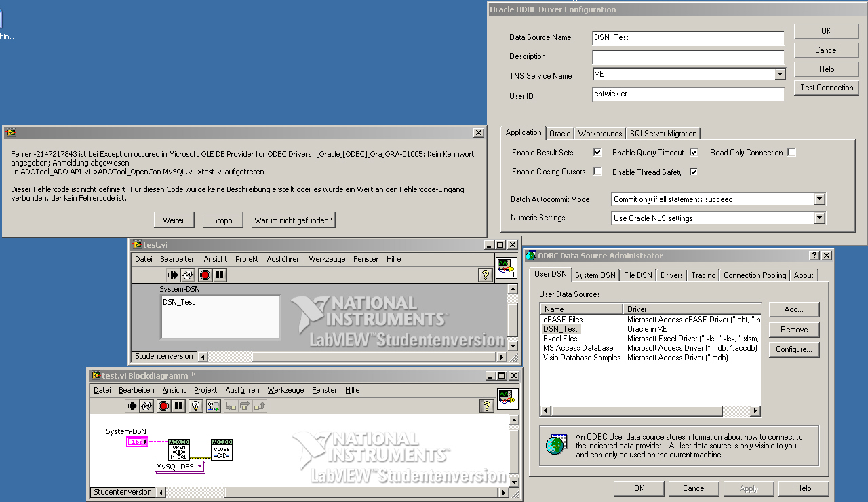Click ODBC Administrator title bar help question mark
Screen dimensions: 868x502
tap(814, 256)
